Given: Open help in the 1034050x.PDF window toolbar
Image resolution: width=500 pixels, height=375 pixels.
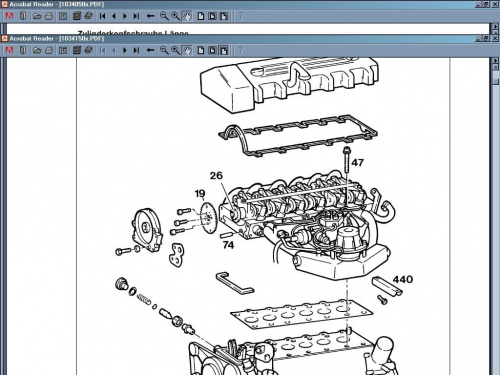Looking at the screenshot, I should click(x=241, y=16).
